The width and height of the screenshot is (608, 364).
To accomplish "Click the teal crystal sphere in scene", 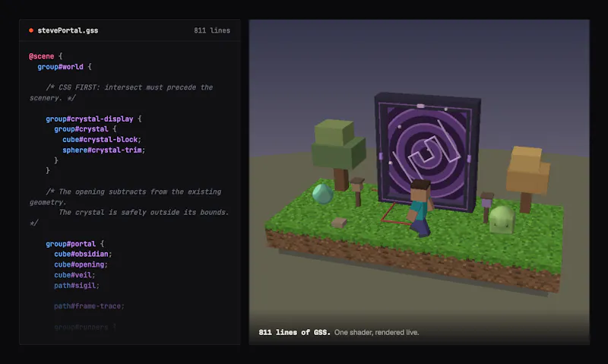I will pos(322,194).
